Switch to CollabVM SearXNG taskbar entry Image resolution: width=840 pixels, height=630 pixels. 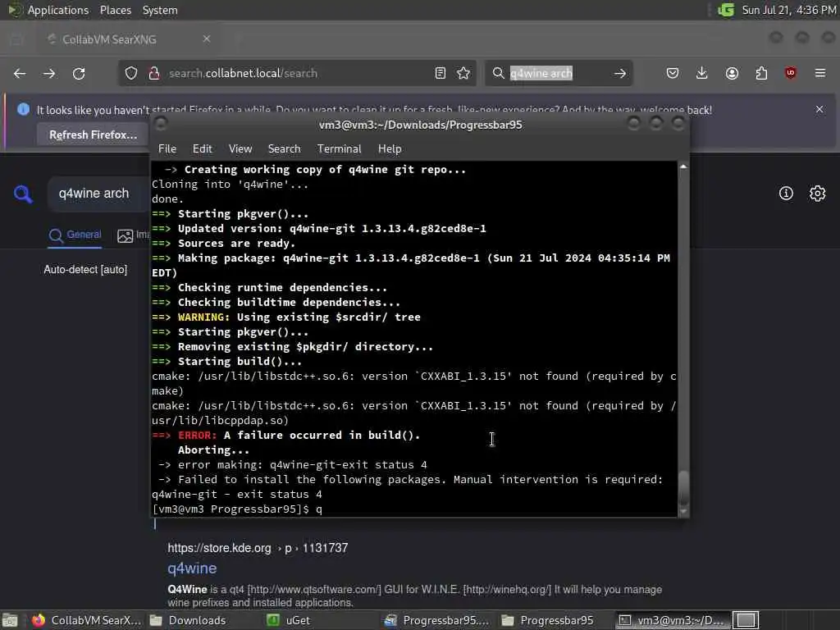87,620
